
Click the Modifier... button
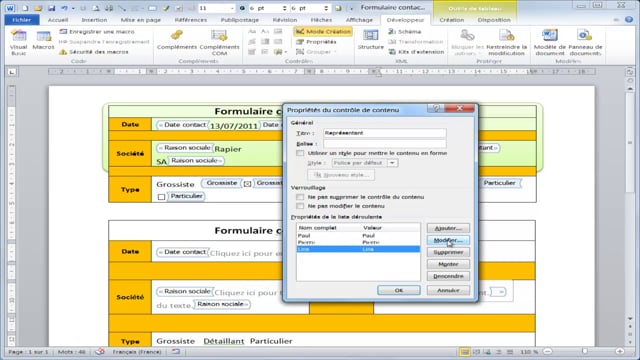pos(448,240)
